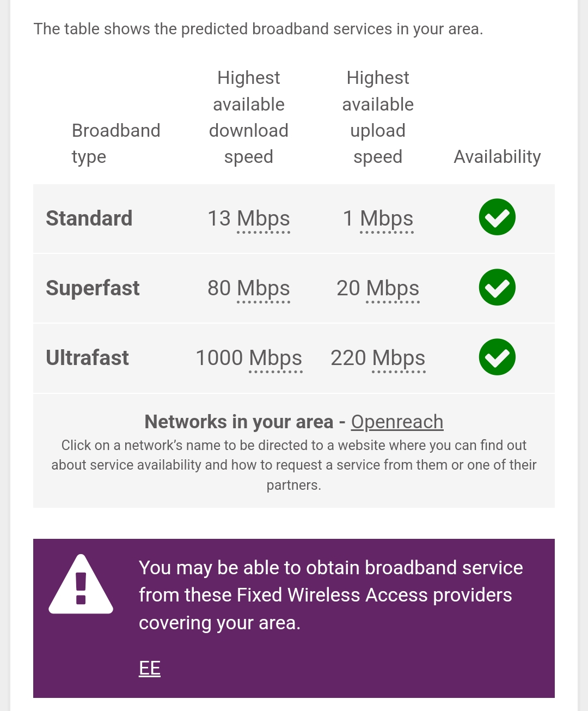Follow the EE provider link
The image size is (588, 711).
(150, 668)
